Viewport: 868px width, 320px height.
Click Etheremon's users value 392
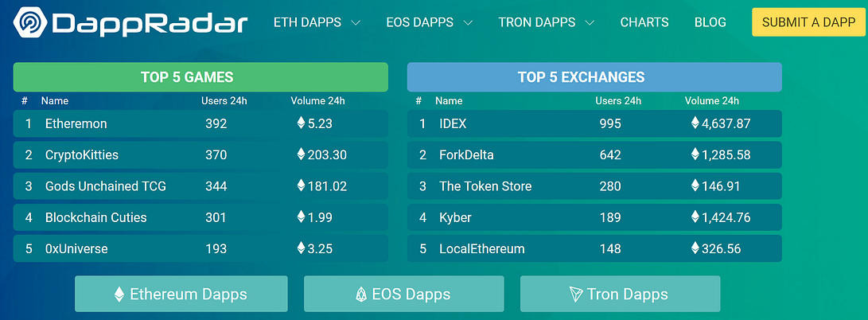click(x=216, y=123)
